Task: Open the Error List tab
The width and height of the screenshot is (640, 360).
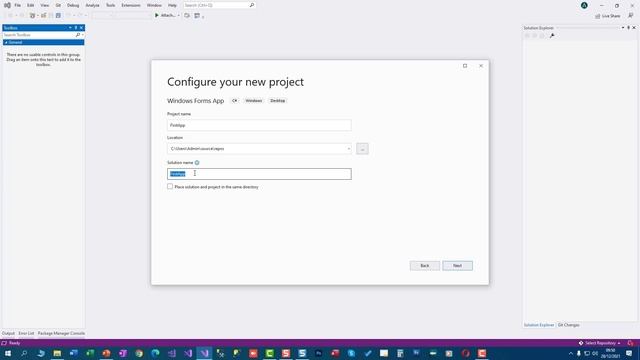Action: tap(26, 333)
